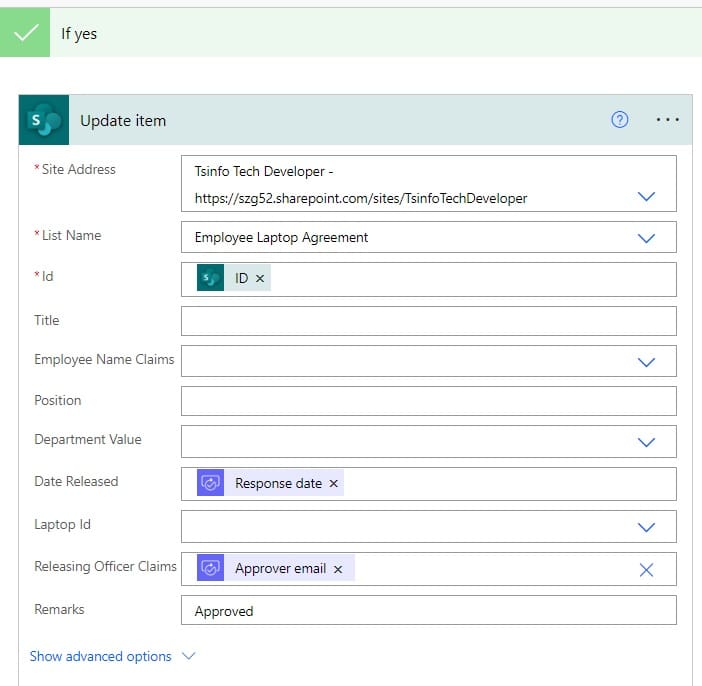Image resolution: width=702 pixels, height=686 pixels.
Task: Expand the List Name dropdown
Action: pyautogui.click(x=646, y=238)
